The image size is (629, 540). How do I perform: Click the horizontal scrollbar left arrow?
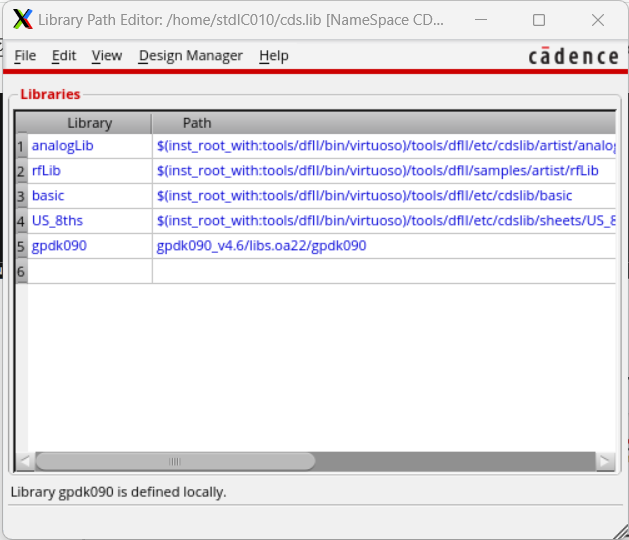coord(25,461)
